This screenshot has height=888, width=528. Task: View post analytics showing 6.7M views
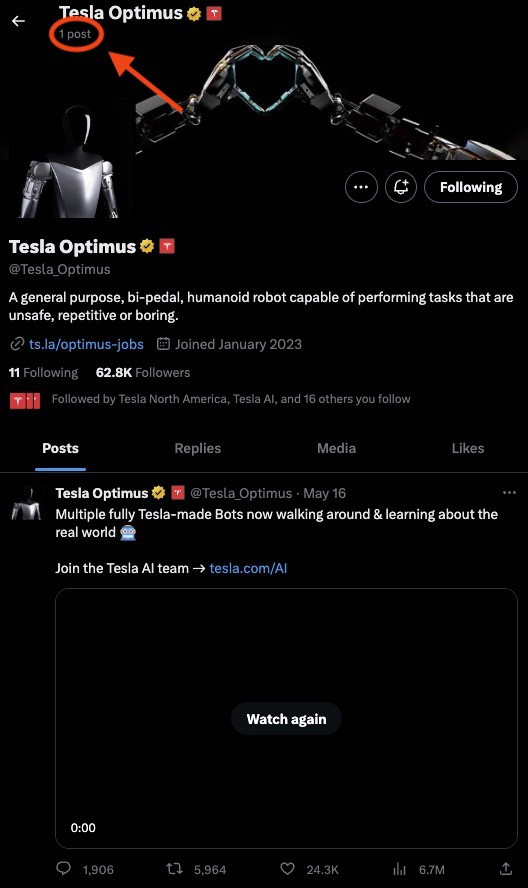399,869
